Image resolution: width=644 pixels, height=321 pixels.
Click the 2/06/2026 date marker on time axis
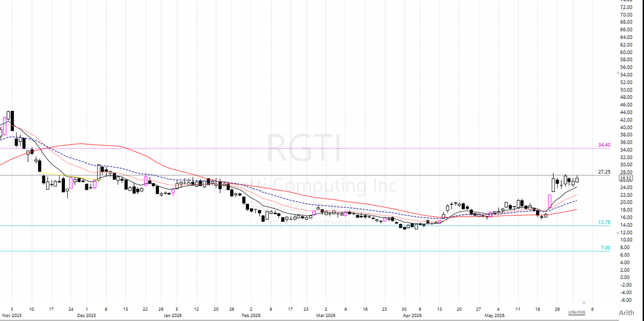[x=577, y=312]
